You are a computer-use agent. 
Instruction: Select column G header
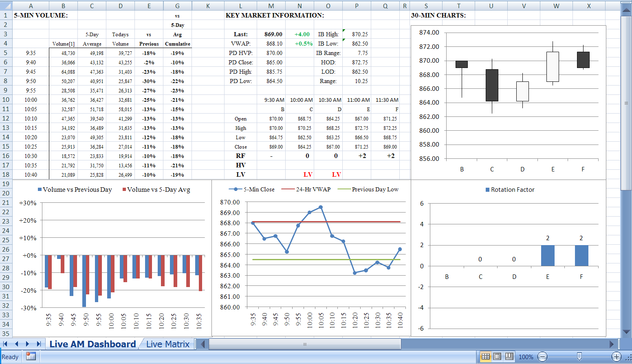point(177,6)
